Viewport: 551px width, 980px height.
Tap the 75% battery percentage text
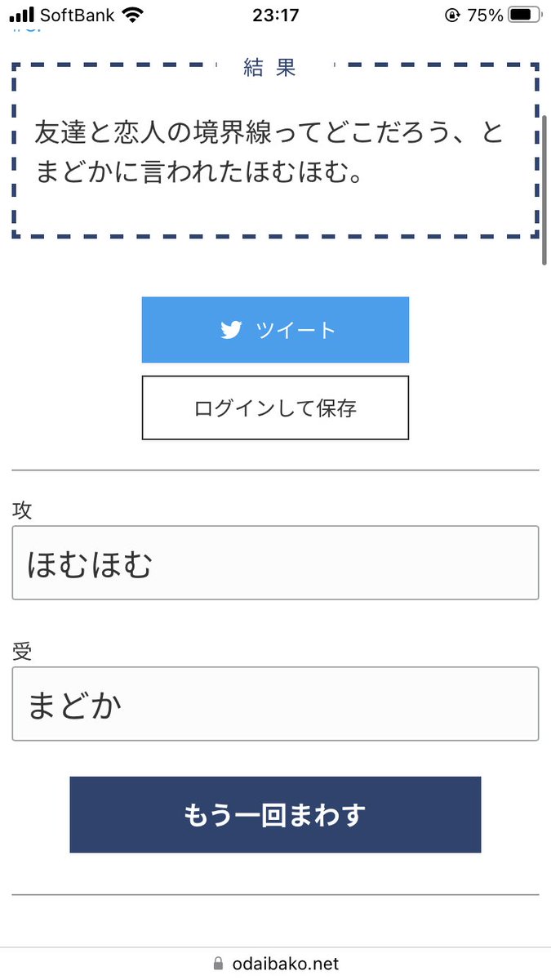[x=486, y=15]
